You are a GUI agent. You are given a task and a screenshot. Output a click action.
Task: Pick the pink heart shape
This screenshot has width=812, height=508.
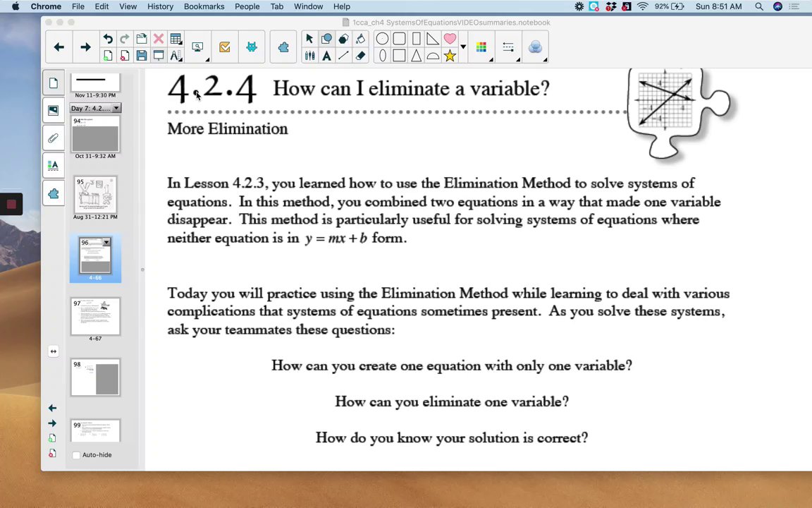450,39
